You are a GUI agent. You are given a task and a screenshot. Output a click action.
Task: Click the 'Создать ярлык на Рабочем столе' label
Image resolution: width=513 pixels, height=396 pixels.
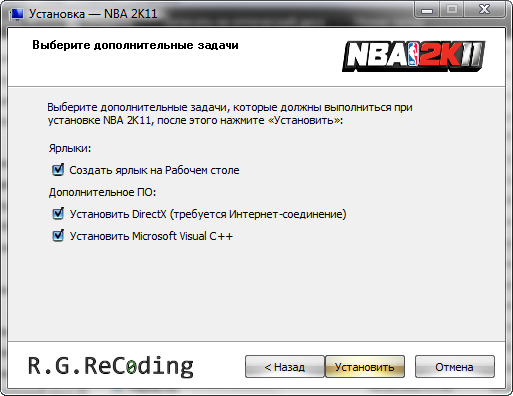point(154,170)
